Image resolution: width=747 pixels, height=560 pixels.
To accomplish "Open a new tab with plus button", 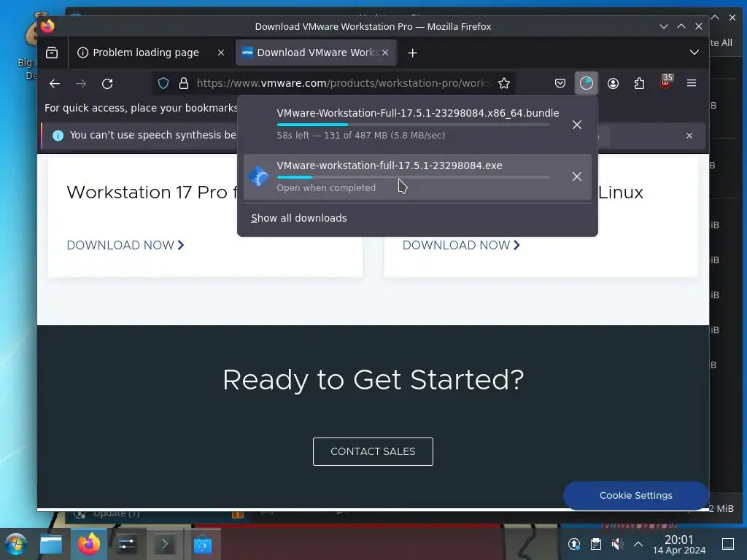I will pos(413,52).
